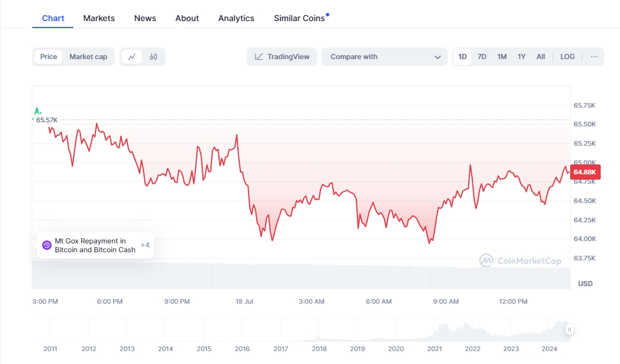
Task: Expand the +4 additional events badge
Action: point(145,245)
